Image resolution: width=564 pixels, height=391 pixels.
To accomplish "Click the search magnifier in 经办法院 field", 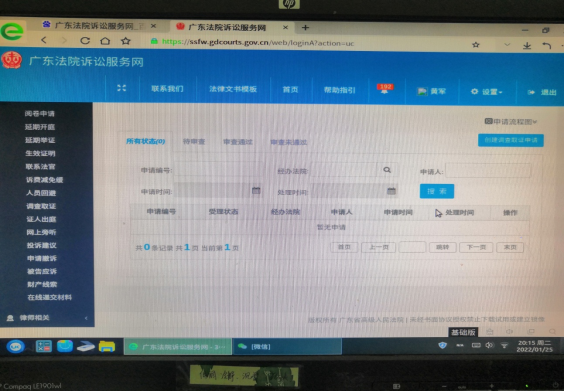I will [x=387, y=170].
